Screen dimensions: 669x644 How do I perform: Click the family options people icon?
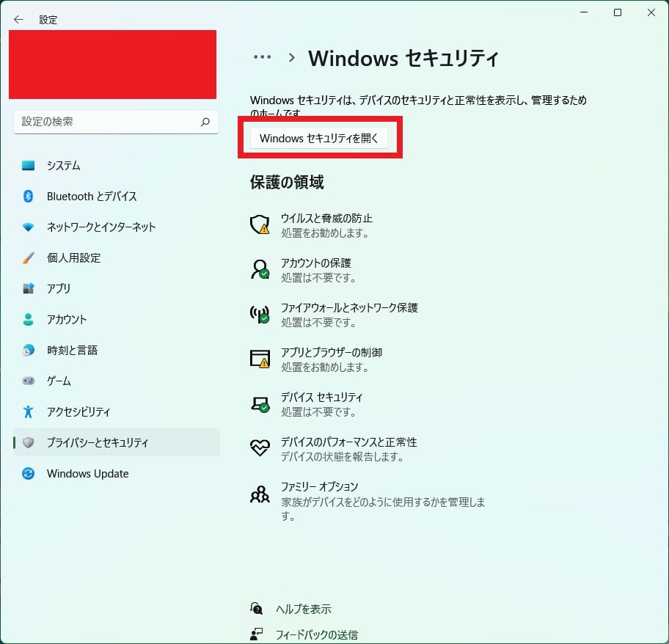260,494
